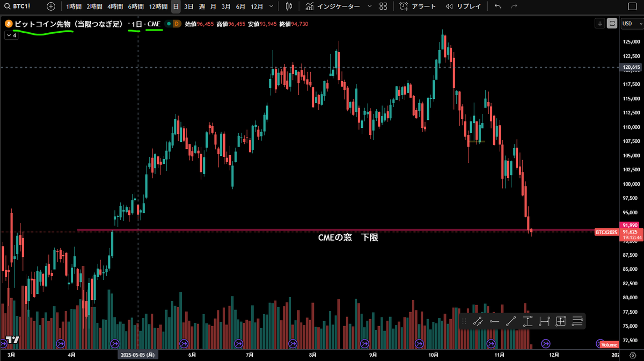Click the Bitcoin logo in the legend
This screenshot has width=644, height=361.
tap(8, 24)
